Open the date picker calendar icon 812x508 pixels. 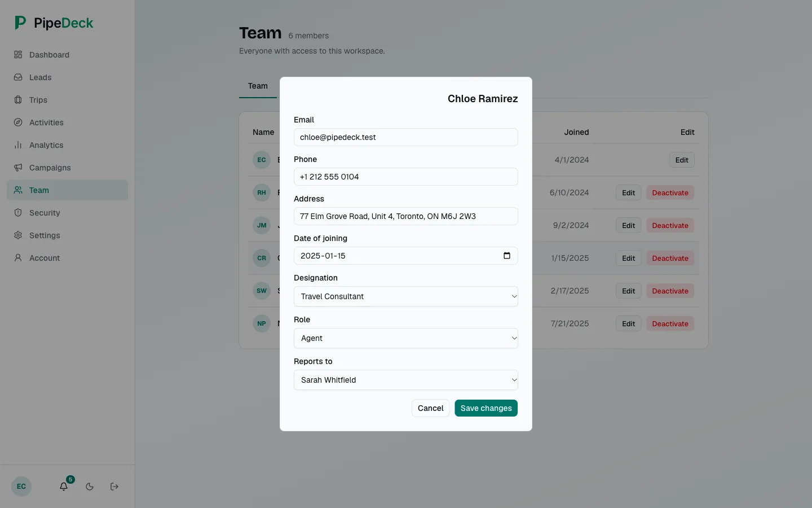pyautogui.click(x=507, y=256)
